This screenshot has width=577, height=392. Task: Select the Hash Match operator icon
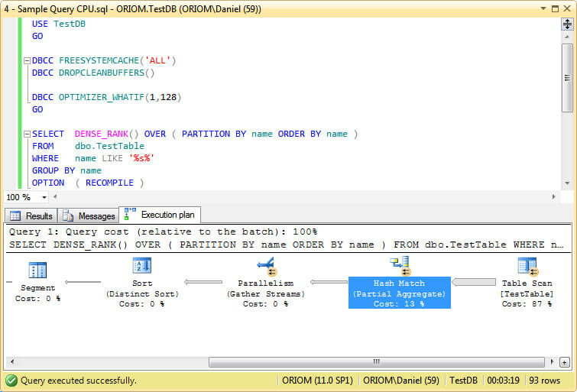pos(400,266)
